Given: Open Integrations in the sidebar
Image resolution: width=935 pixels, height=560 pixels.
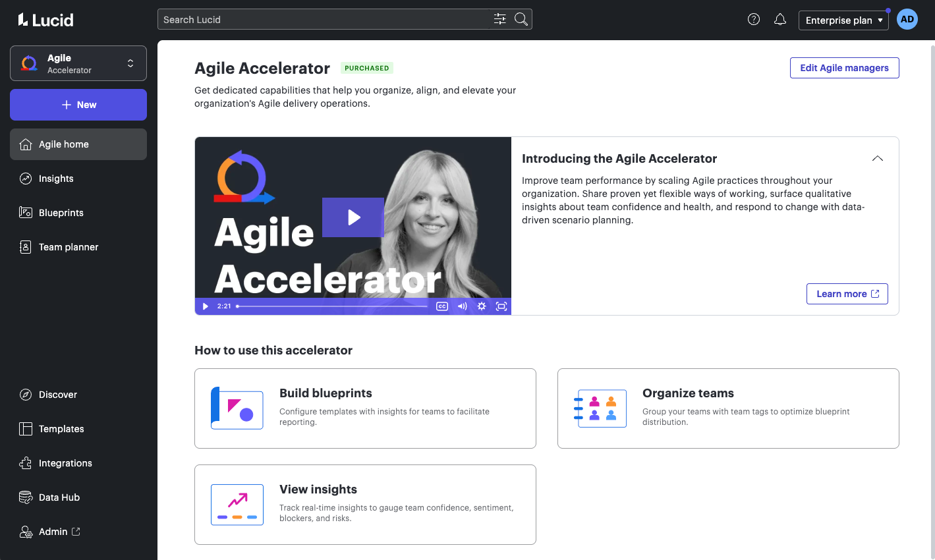Looking at the screenshot, I should pos(78,463).
